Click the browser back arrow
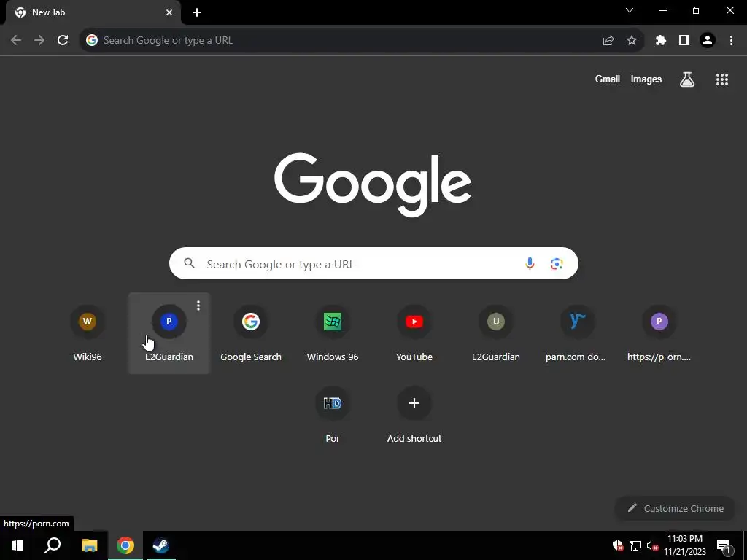This screenshot has height=560, width=747. pos(16,41)
